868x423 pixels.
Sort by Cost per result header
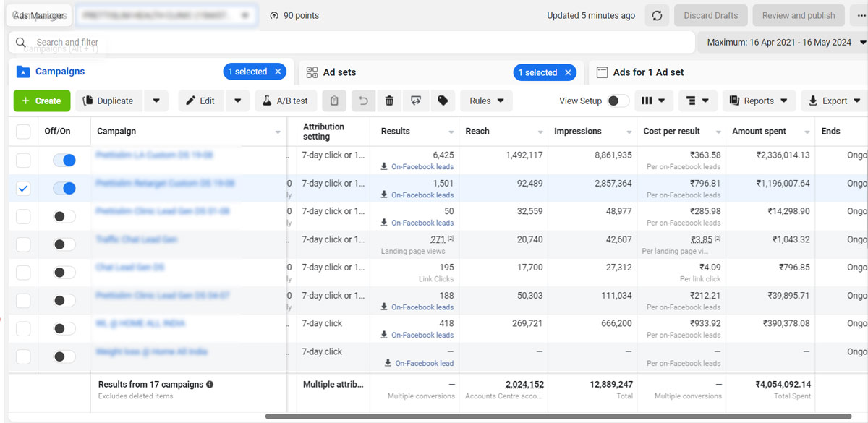[x=672, y=132]
